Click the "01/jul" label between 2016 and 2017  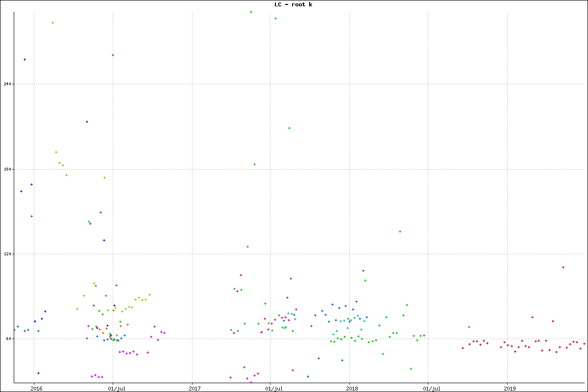point(116,388)
